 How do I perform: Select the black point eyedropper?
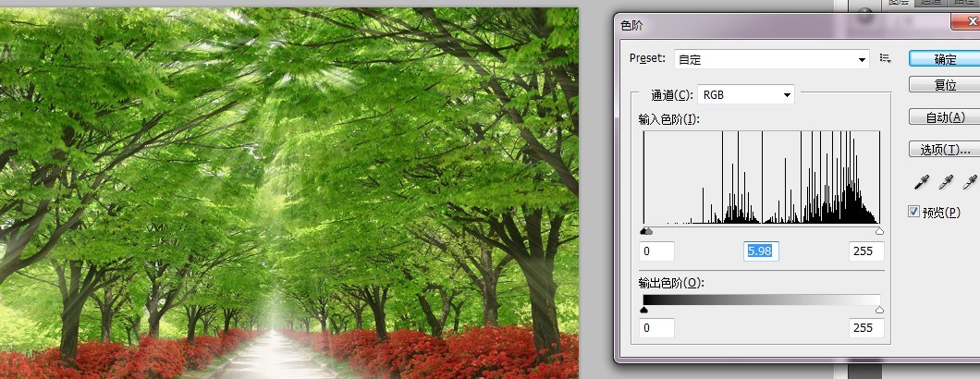tap(921, 181)
